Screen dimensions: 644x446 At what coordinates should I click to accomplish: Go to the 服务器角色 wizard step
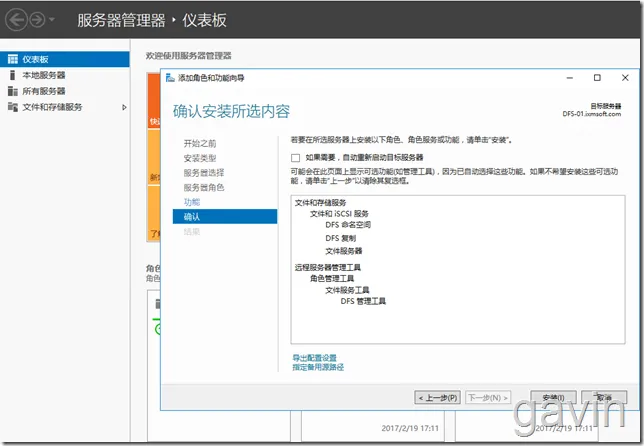click(204, 188)
